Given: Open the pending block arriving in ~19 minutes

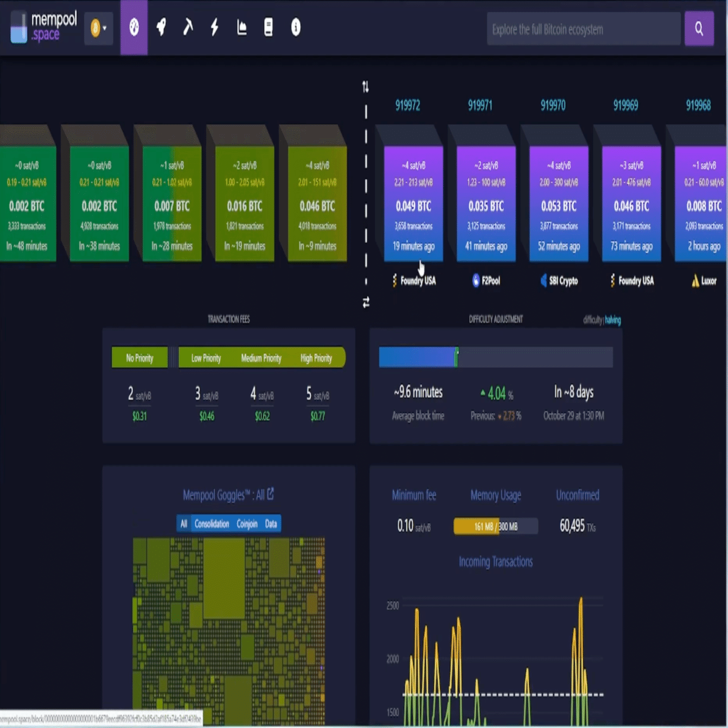Looking at the screenshot, I should coord(245,203).
